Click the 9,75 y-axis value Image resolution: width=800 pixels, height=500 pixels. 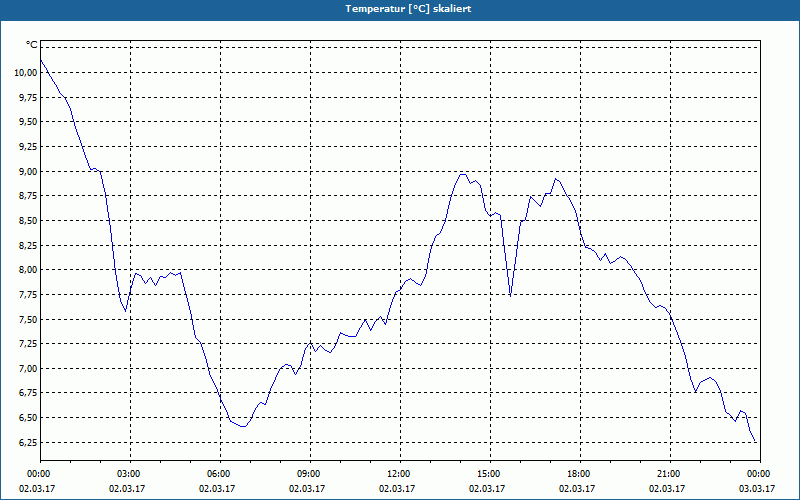(x=28, y=97)
